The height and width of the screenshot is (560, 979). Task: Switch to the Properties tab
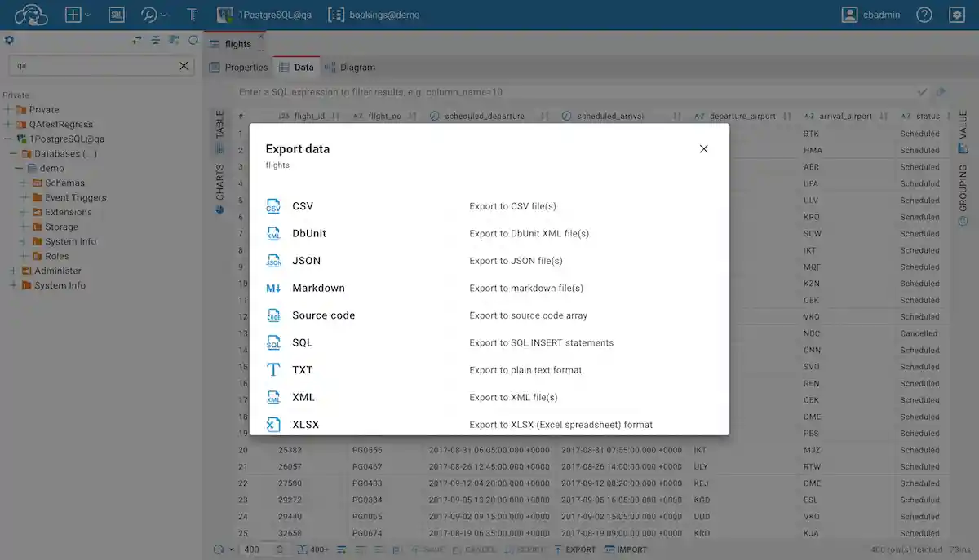click(238, 68)
